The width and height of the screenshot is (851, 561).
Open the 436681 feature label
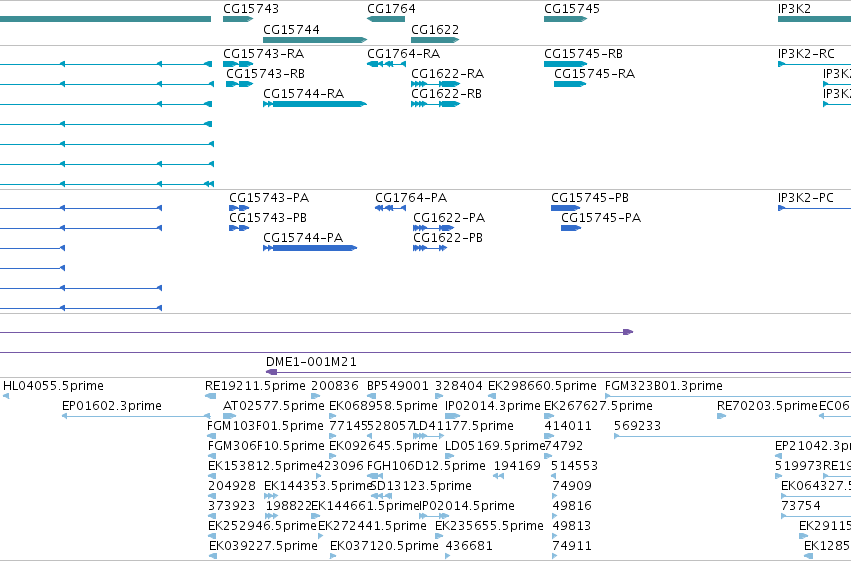(469, 546)
